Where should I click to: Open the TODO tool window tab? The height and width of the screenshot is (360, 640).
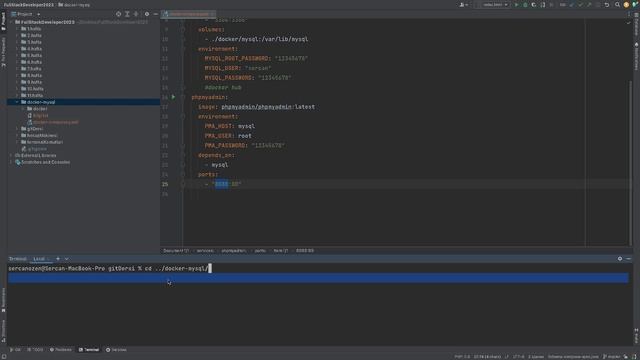point(36,350)
